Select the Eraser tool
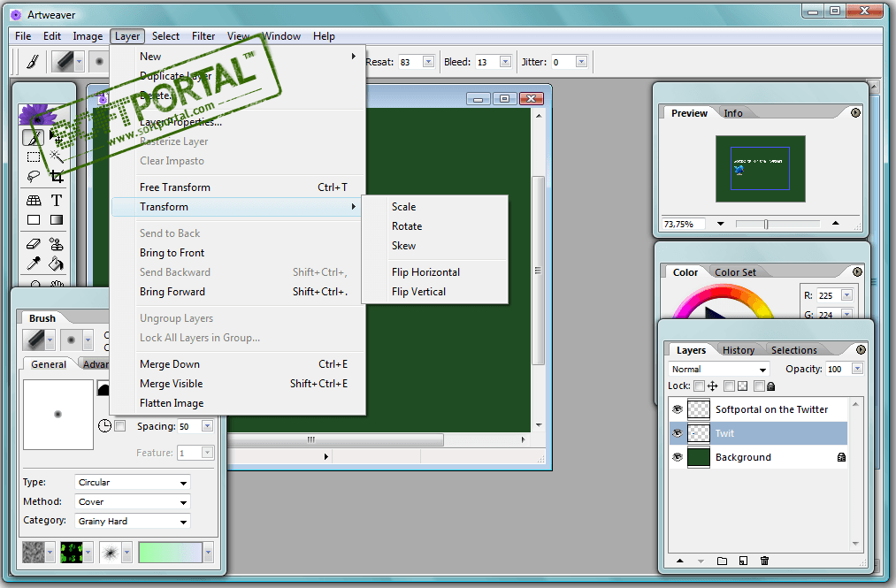The height and width of the screenshot is (588, 896). pyautogui.click(x=34, y=245)
